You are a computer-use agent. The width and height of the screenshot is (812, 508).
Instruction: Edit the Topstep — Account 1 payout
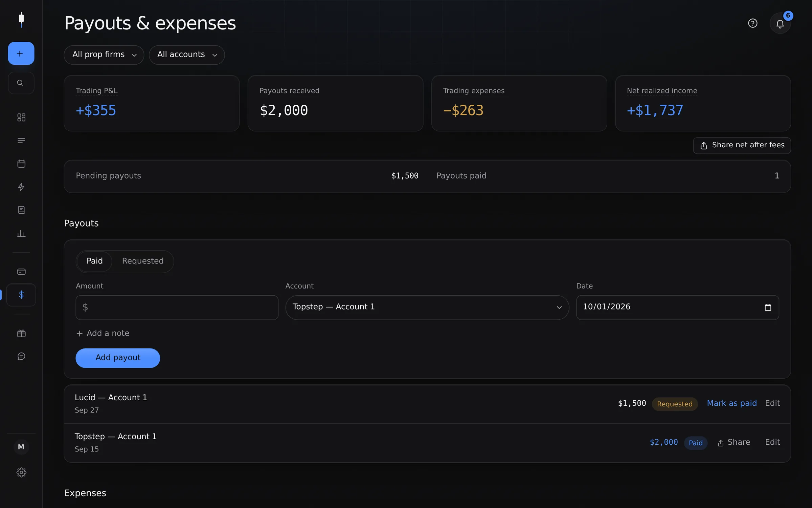coord(772,442)
